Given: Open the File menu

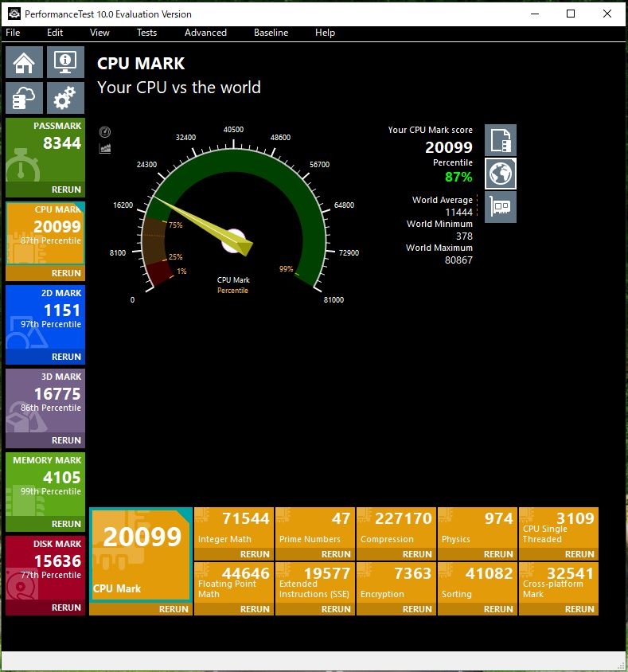Looking at the screenshot, I should click(13, 33).
